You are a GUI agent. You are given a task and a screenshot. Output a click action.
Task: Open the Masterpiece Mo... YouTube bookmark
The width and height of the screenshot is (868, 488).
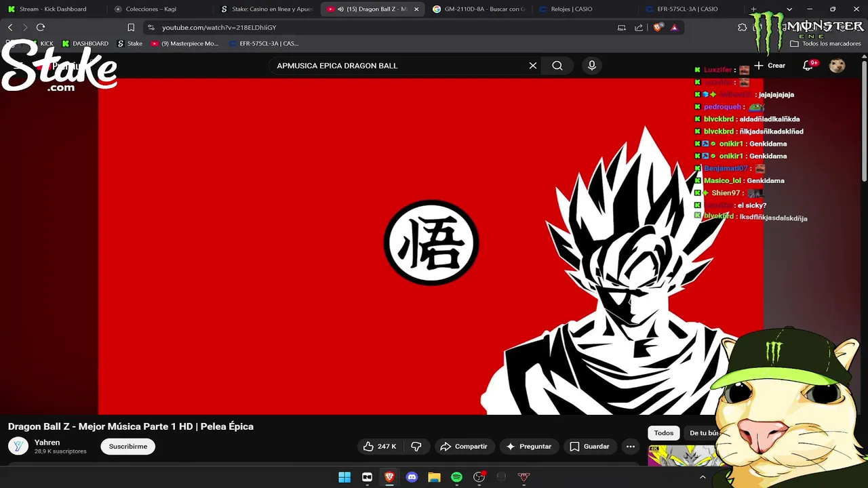pos(184,43)
